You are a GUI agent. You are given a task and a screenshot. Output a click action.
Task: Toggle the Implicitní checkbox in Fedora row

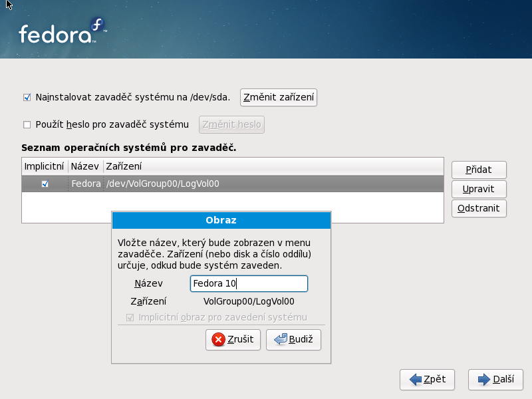point(45,184)
